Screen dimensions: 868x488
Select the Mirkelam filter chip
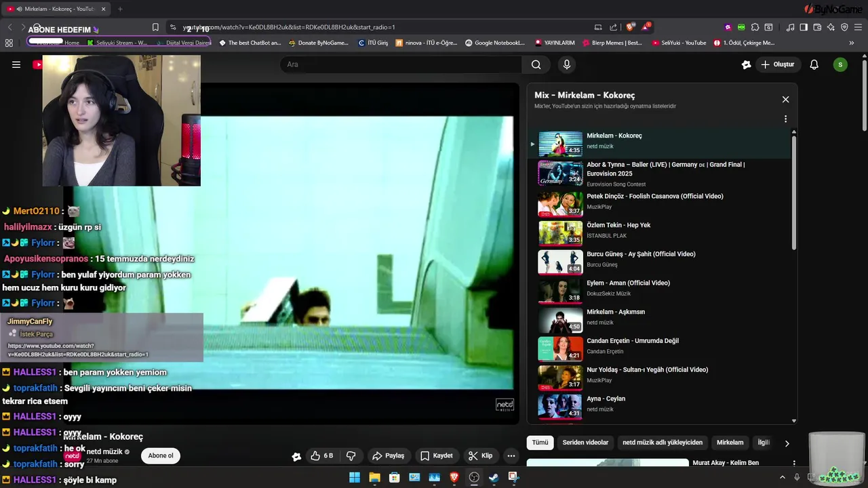pos(730,443)
